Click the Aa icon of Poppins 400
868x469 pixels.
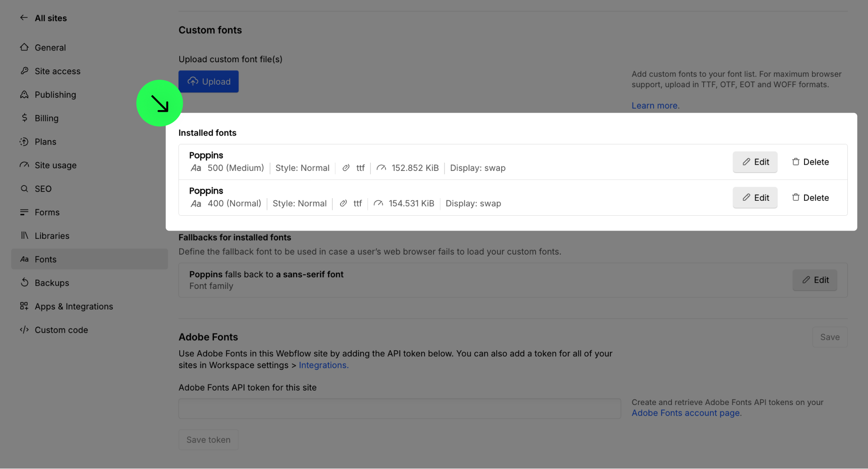[196, 203]
